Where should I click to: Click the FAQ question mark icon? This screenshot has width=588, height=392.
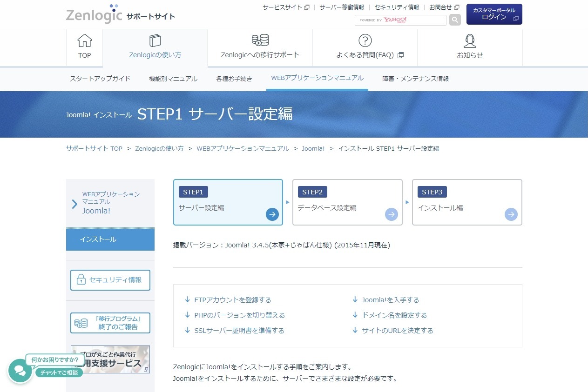365,40
